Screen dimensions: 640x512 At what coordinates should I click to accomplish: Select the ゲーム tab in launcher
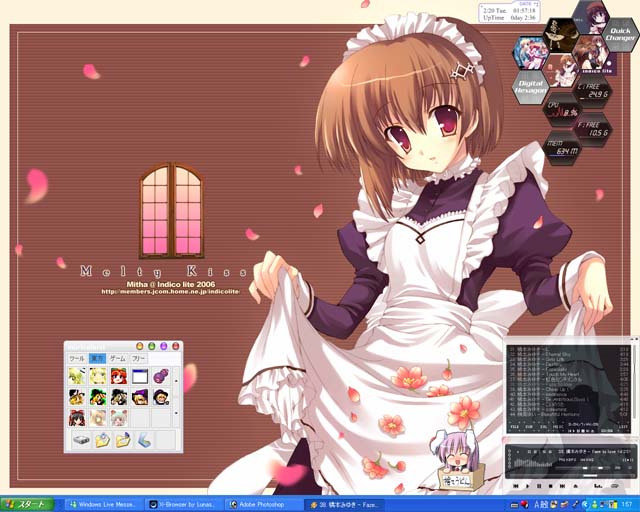118,358
